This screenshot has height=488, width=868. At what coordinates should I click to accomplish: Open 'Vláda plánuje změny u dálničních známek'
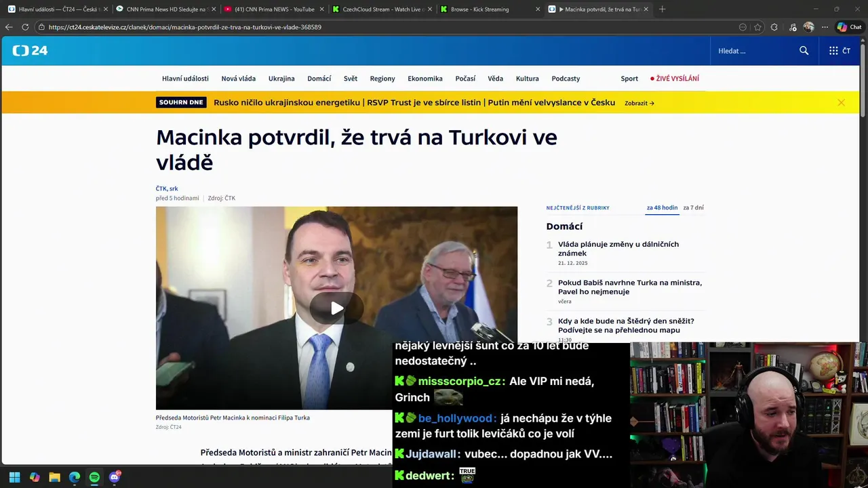coord(618,249)
